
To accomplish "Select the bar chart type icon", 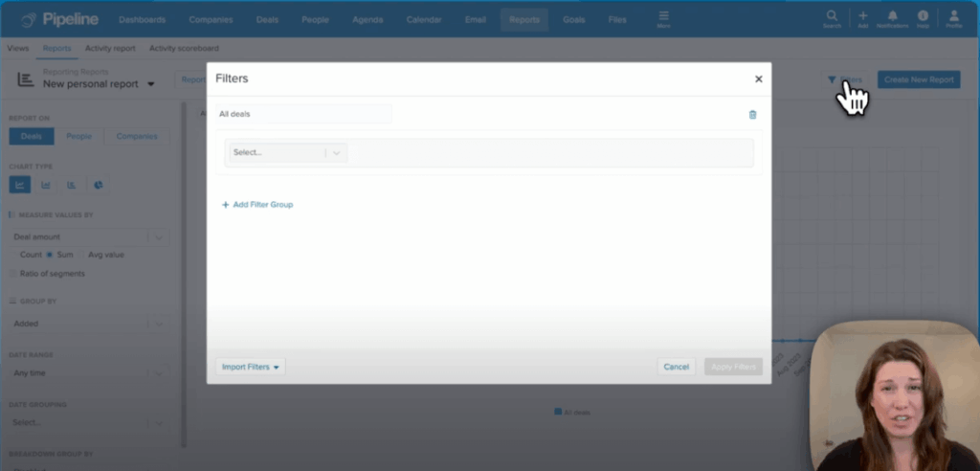I will [x=46, y=185].
